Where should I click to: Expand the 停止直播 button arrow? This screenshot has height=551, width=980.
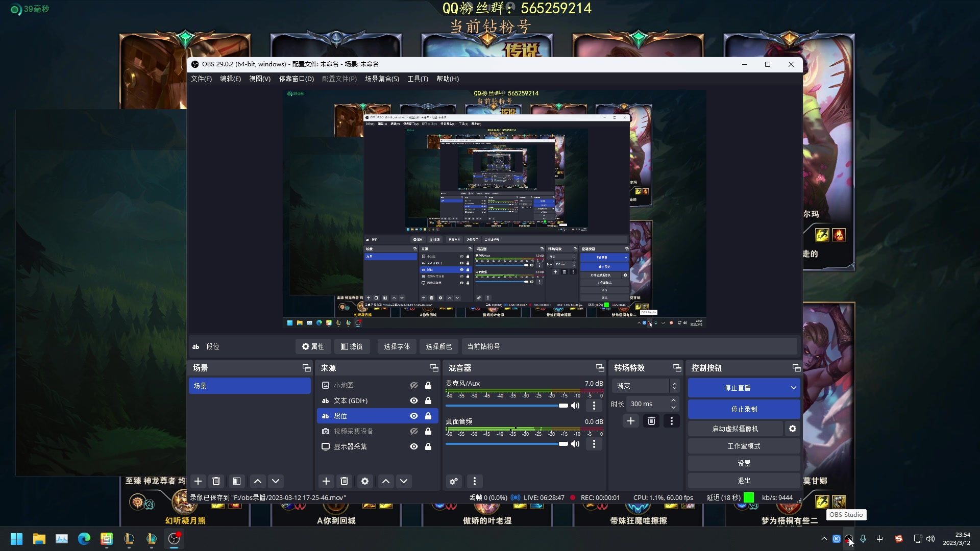794,388
